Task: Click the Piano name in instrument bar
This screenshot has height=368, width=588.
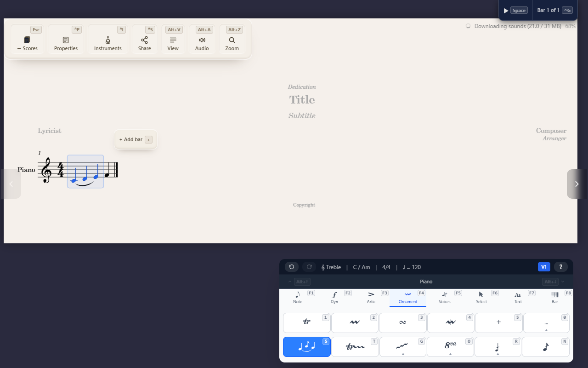Action: click(426, 282)
